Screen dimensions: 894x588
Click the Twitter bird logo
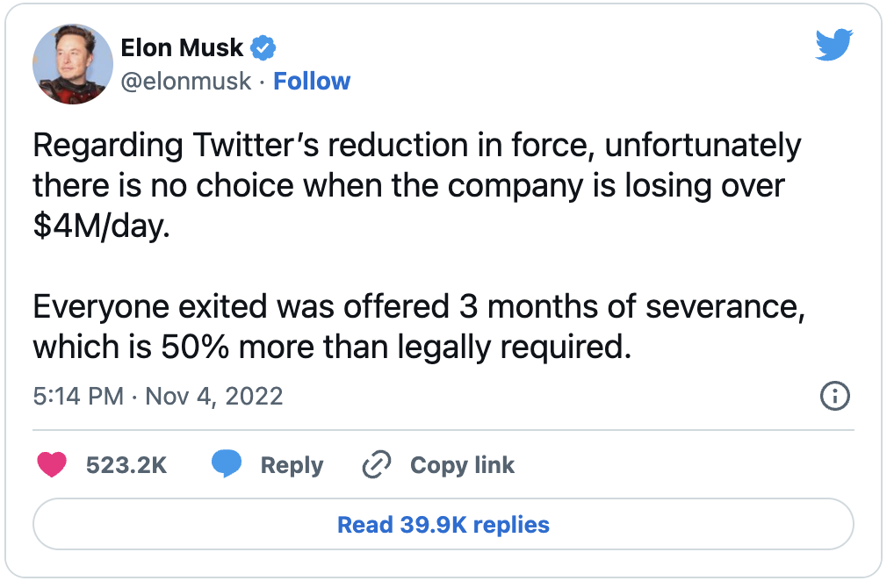tap(833, 44)
